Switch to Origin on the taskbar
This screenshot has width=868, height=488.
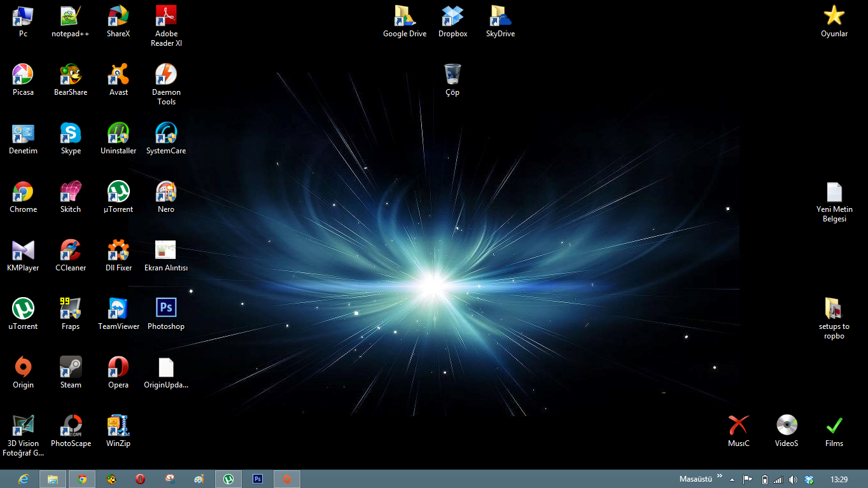(287, 479)
